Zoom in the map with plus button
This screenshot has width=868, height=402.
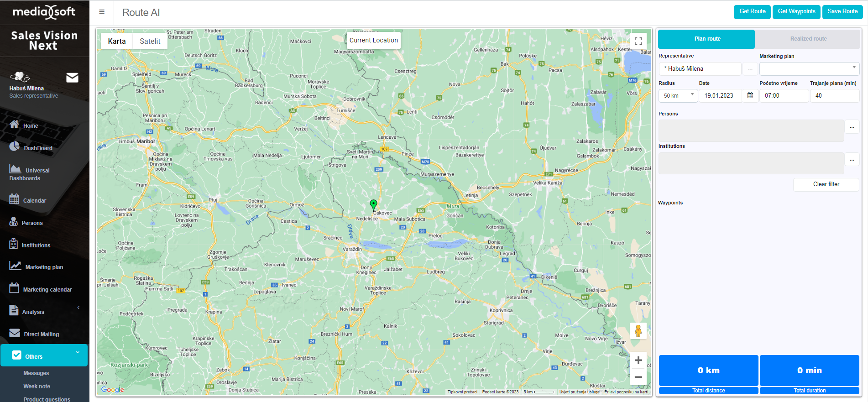(638, 360)
